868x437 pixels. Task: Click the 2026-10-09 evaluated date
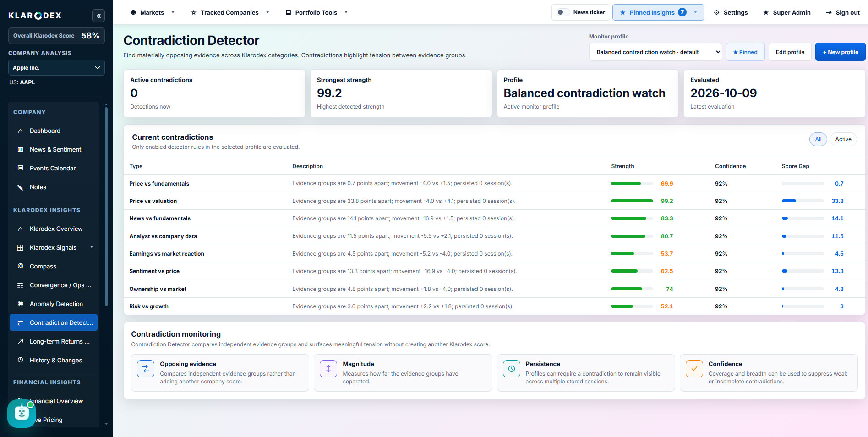point(724,93)
